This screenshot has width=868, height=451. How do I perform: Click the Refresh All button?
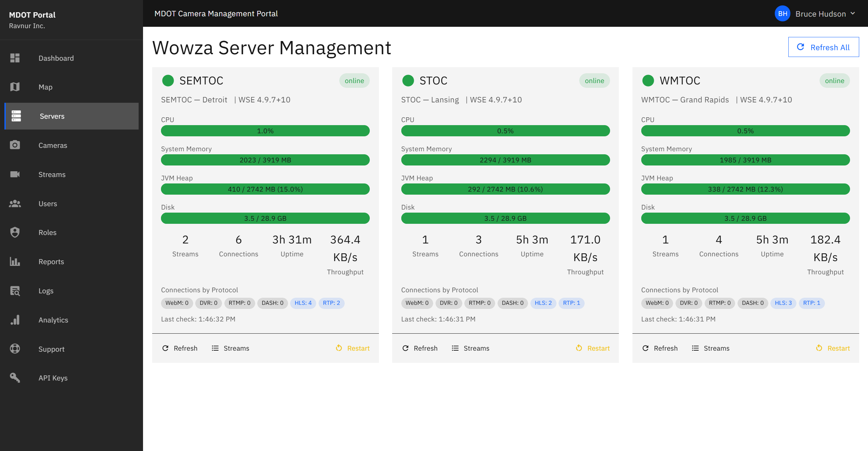(x=823, y=47)
